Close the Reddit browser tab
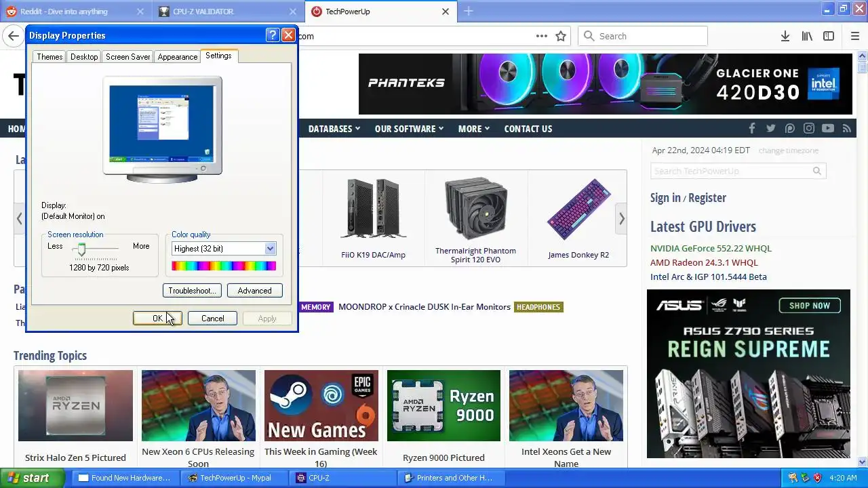The width and height of the screenshot is (868, 488). [140, 12]
